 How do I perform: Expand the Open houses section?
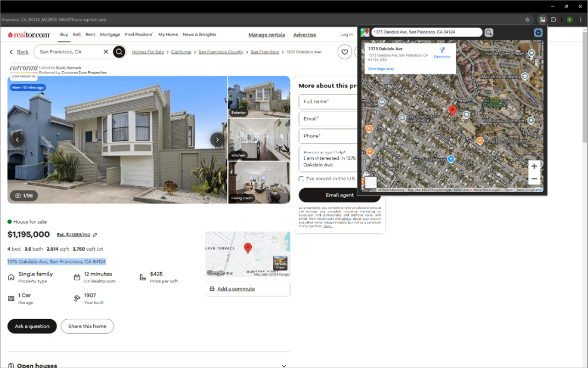tap(284, 365)
